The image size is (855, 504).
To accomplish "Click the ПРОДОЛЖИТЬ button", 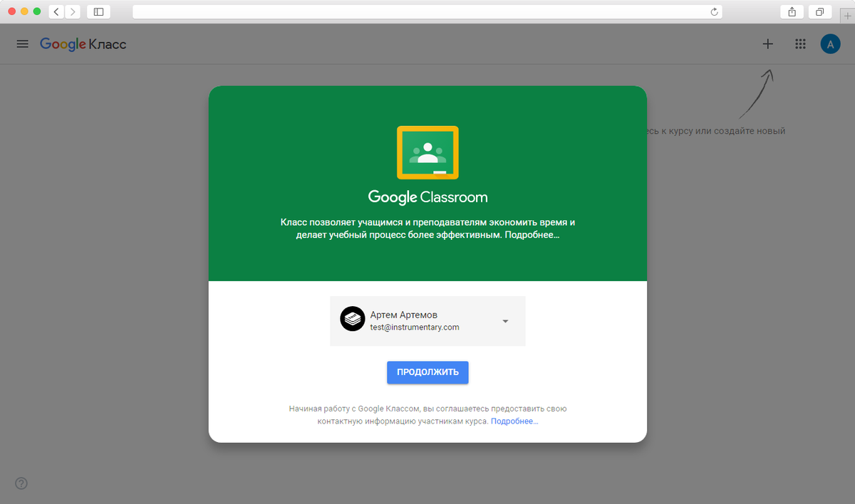I will [427, 372].
